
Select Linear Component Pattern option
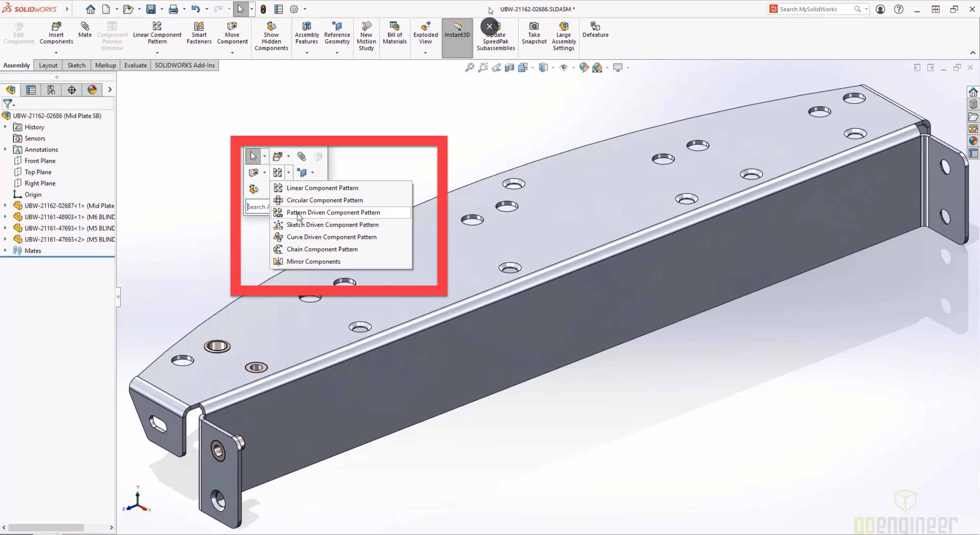(x=322, y=188)
